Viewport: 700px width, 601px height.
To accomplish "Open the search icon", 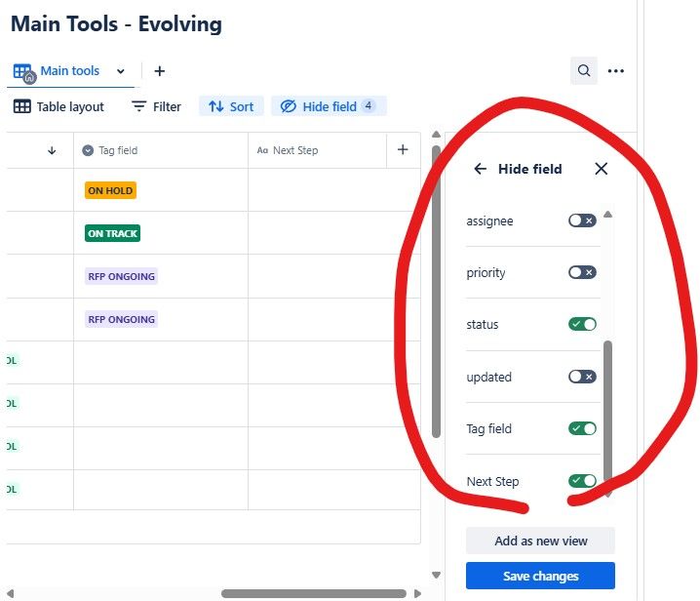I will point(583,70).
